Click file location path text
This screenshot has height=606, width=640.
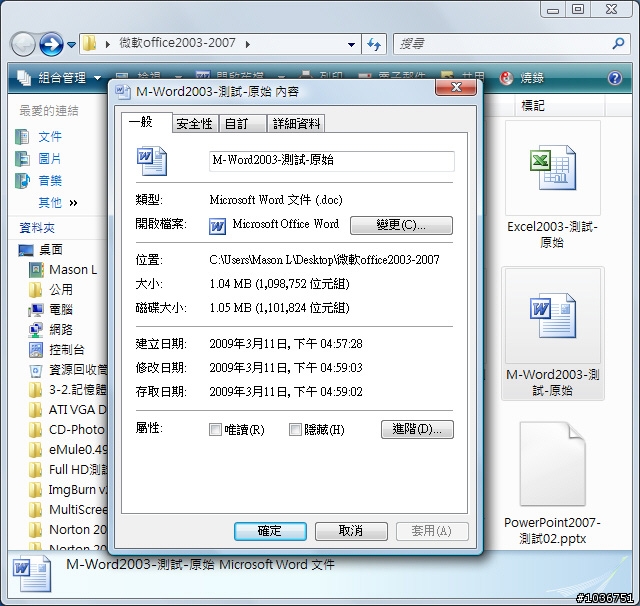tap(324, 260)
